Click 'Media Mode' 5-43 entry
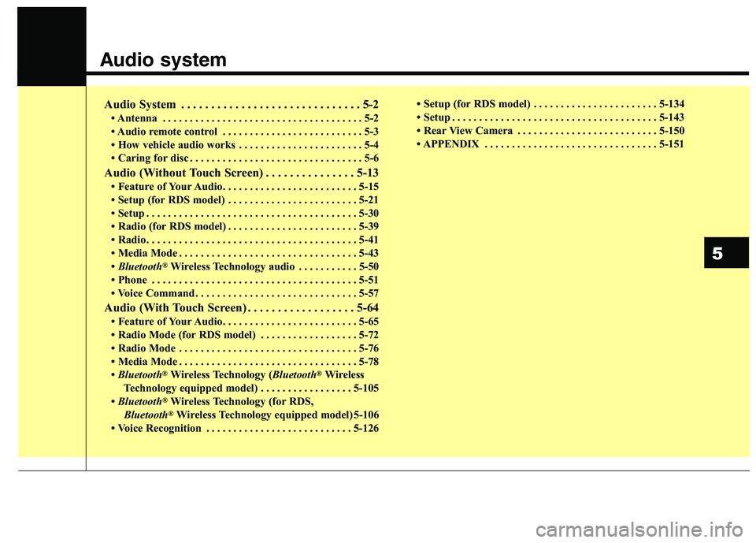The height and width of the screenshot is (543, 756). [x=244, y=253]
